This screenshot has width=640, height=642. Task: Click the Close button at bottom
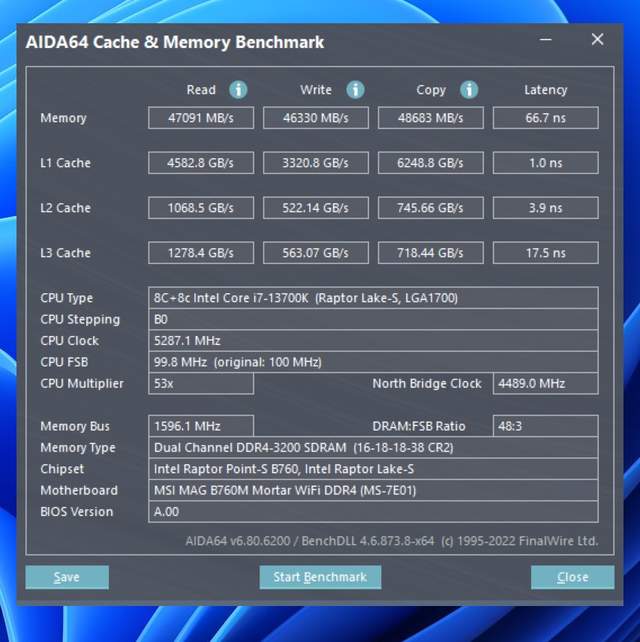572,577
